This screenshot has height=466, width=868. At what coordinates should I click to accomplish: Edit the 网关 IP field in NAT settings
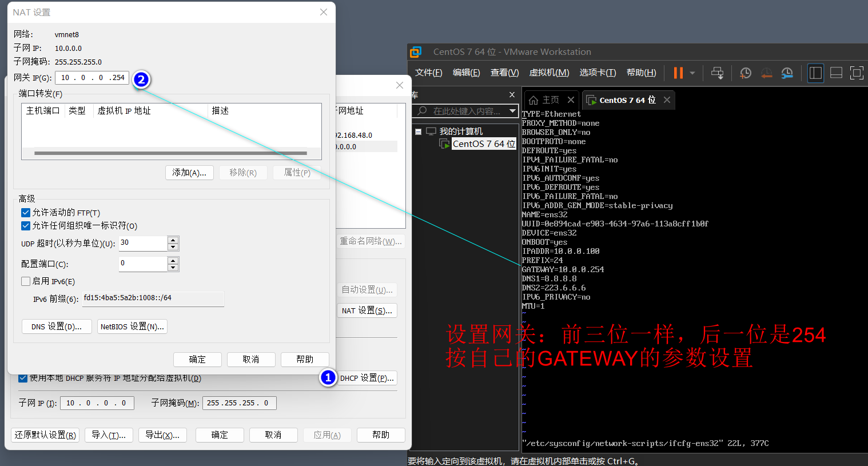pyautogui.click(x=91, y=78)
